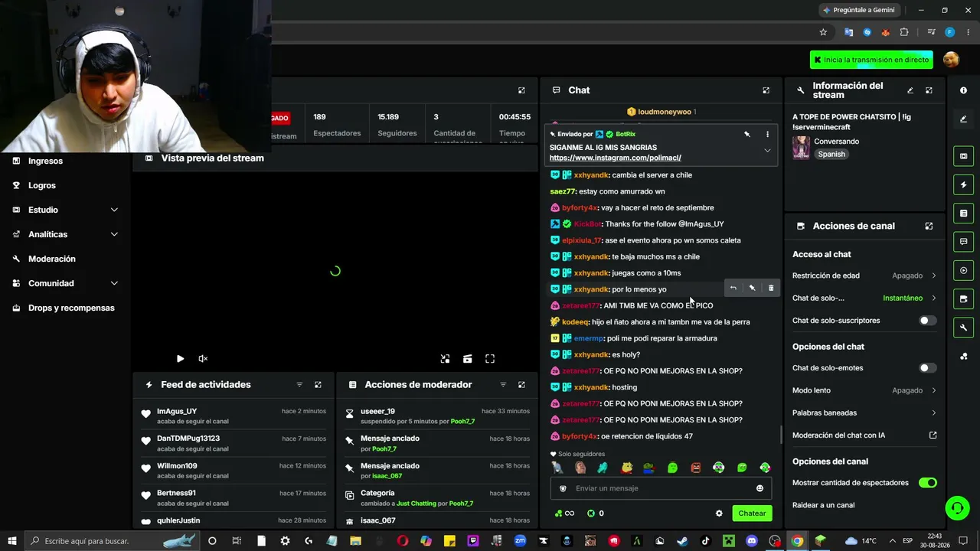Viewport: 980px width, 551px height.
Task: Open the pinned message three-dot menu
Action: click(767, 134)
